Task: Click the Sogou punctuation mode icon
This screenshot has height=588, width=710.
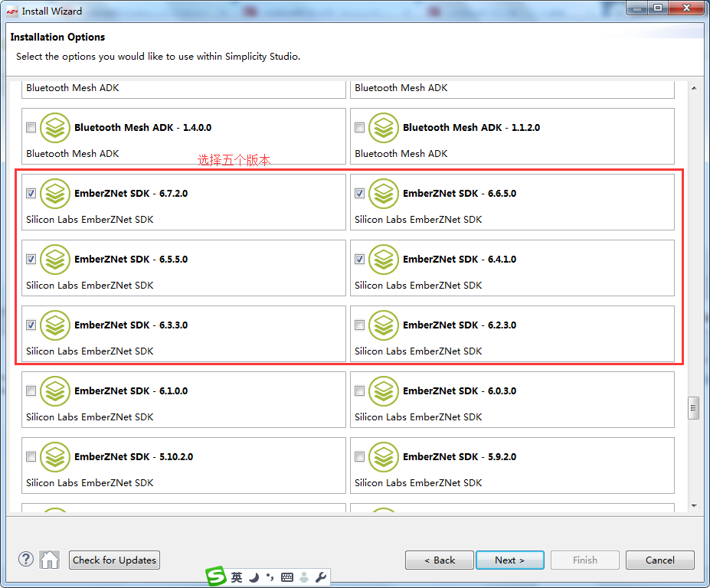Action: 270,577
